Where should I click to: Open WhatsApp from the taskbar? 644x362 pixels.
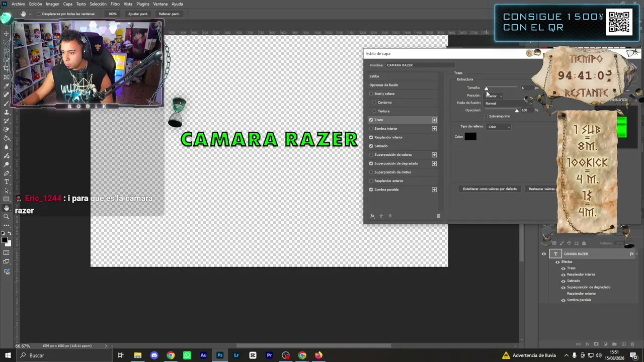(x=187, y=355)
